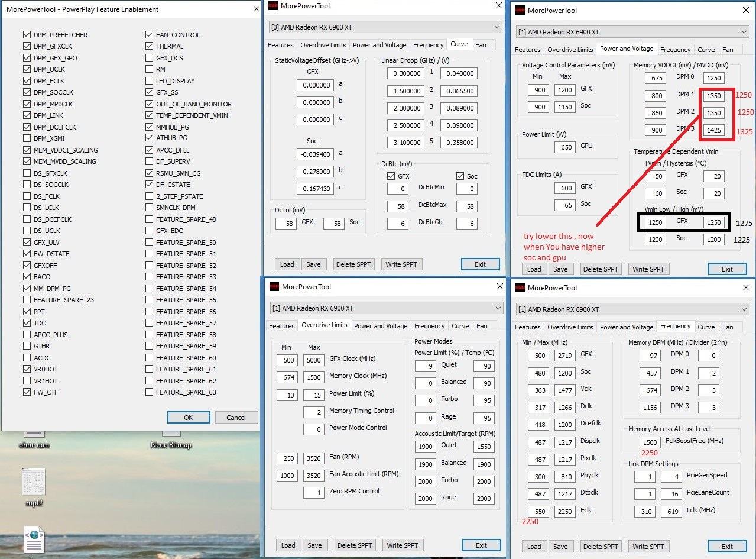
Task: Open Overdrive Limits tab in Power and Voltage window
Action: (570, 50)
